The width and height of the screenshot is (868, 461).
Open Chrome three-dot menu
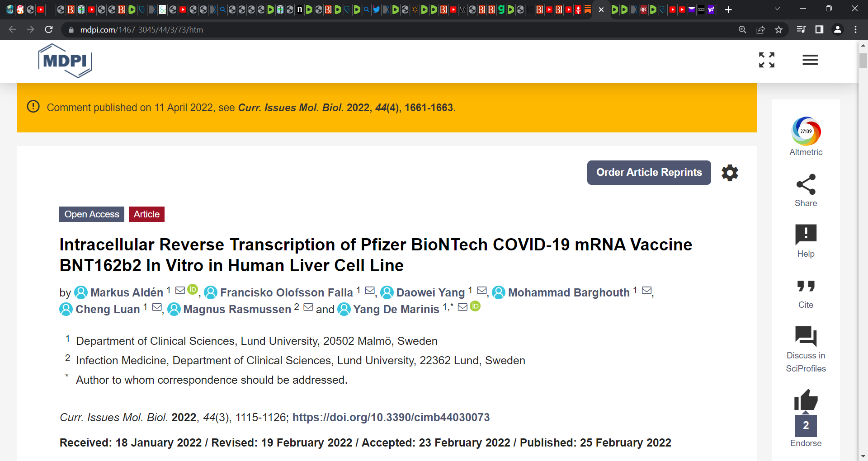[855, 29]
